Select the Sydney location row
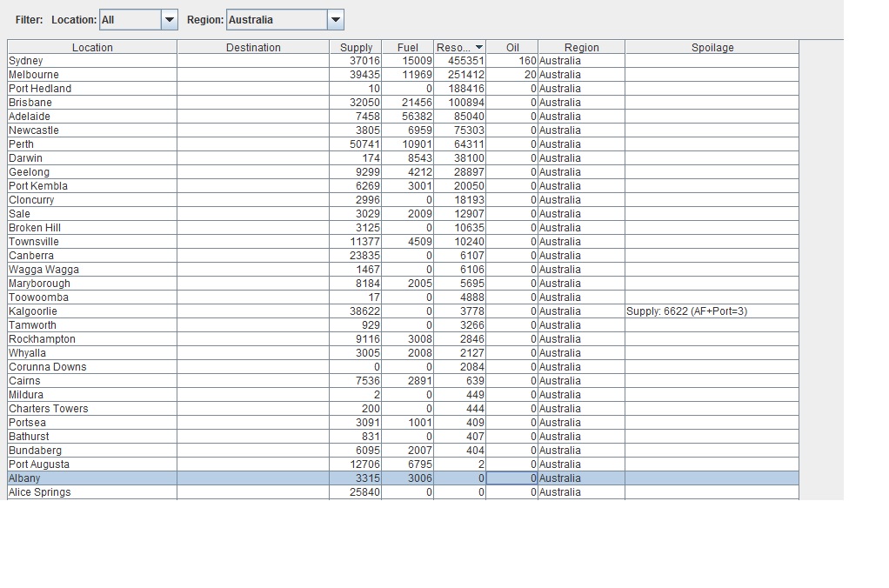 pyautogui.click(x=403, y=61)
